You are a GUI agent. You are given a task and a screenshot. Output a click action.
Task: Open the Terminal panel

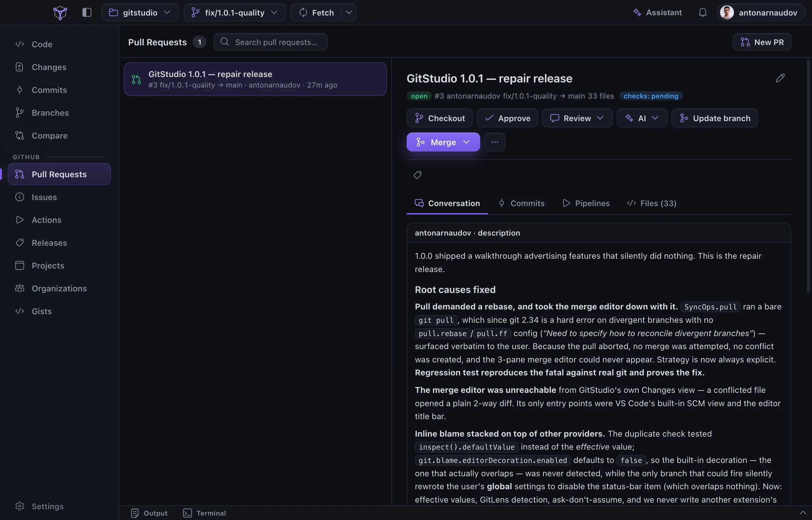[204, 513]
